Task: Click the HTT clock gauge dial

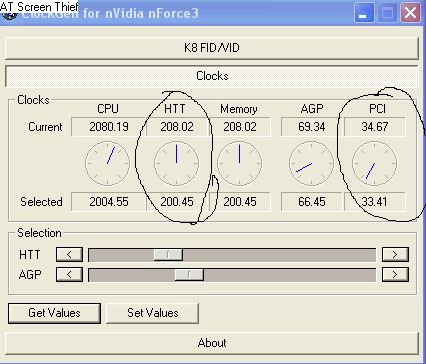Action: 177,163
